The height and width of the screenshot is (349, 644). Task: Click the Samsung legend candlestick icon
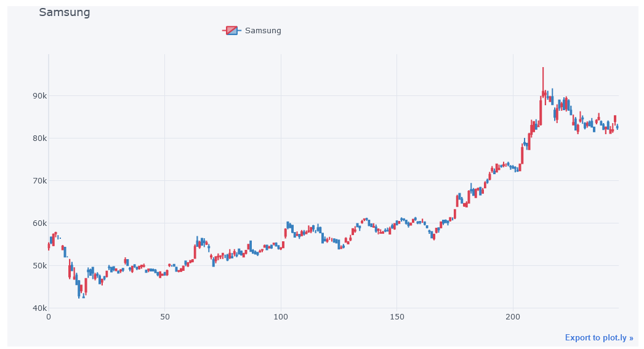coord(231,31)
